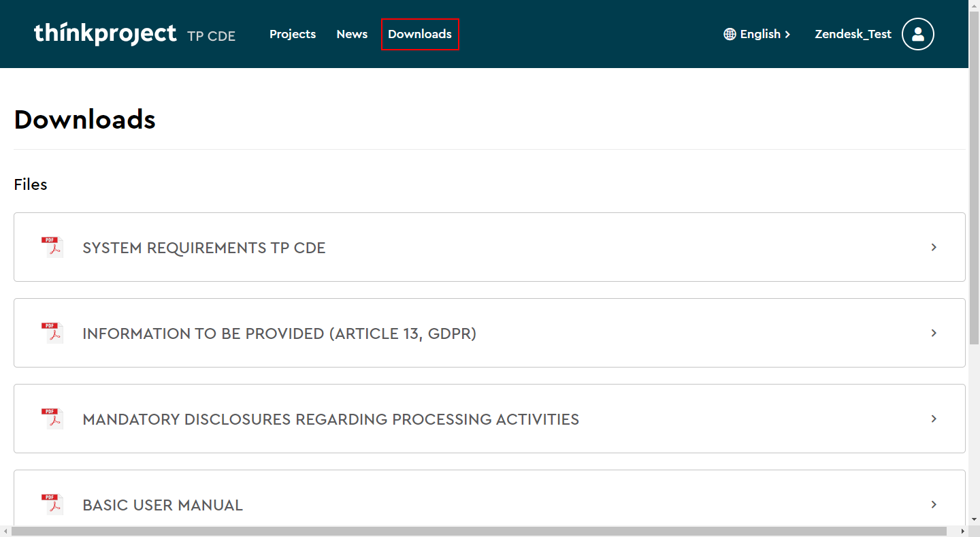The height and width of the screenshot is (537, 980).
Task: Go to the Projects menu
Action: (293, 34)
